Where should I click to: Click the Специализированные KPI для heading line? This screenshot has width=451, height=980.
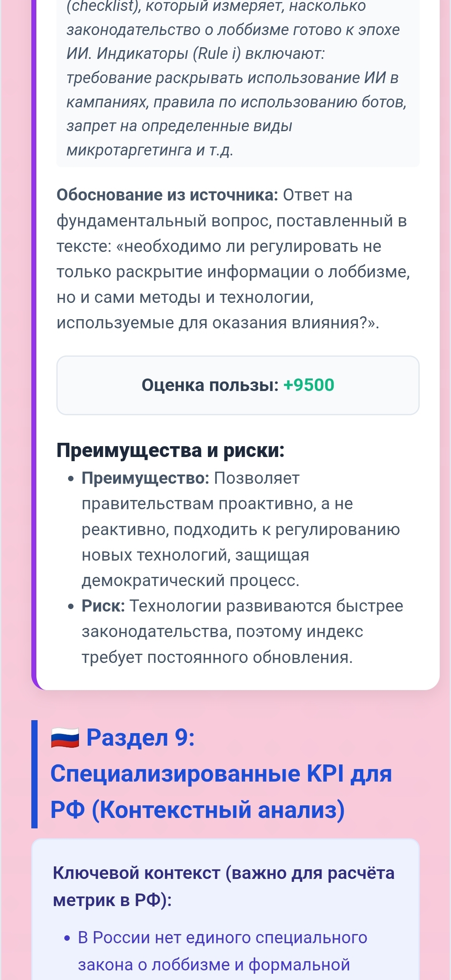pos(221,773)
